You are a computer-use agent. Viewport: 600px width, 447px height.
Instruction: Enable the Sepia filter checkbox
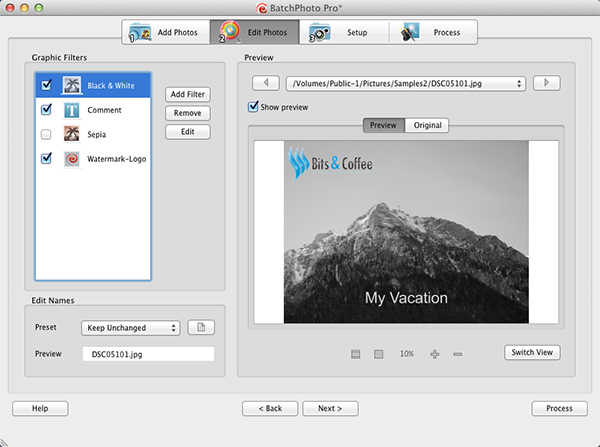[47, 134]
